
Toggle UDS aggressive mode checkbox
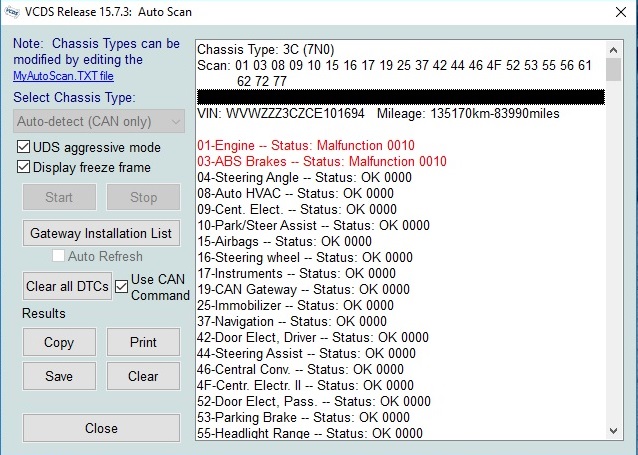click(x=24, y=148)
